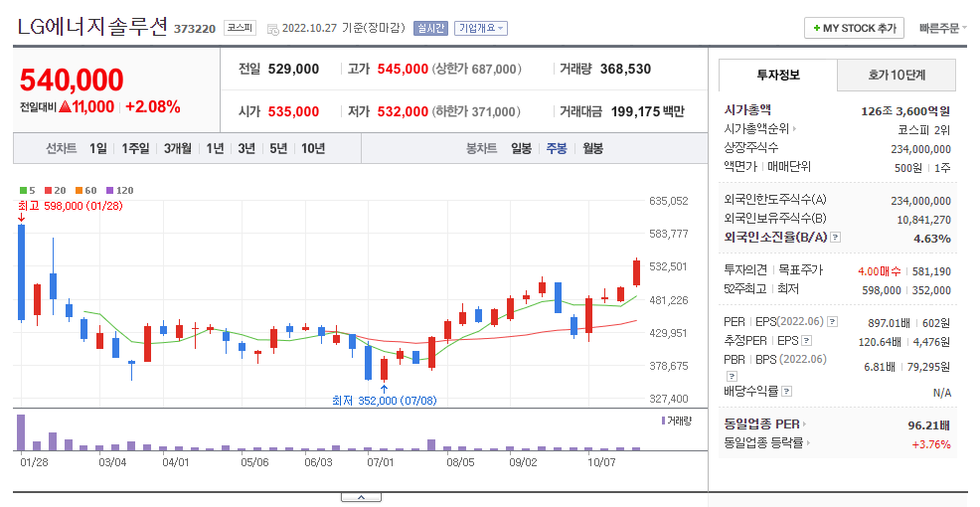Click the 01/28 volume bar
Viewport: 980px width, 507px height.
point(21,432)
